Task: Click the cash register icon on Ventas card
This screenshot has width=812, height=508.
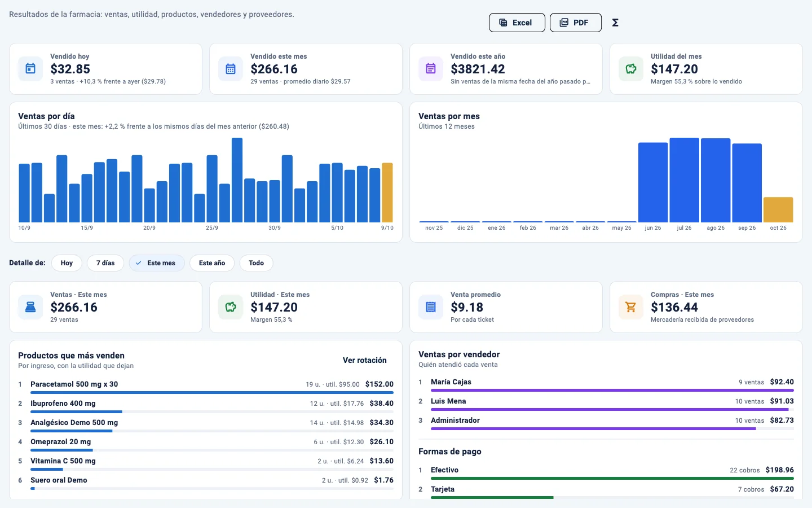Action: click(30, 307)
